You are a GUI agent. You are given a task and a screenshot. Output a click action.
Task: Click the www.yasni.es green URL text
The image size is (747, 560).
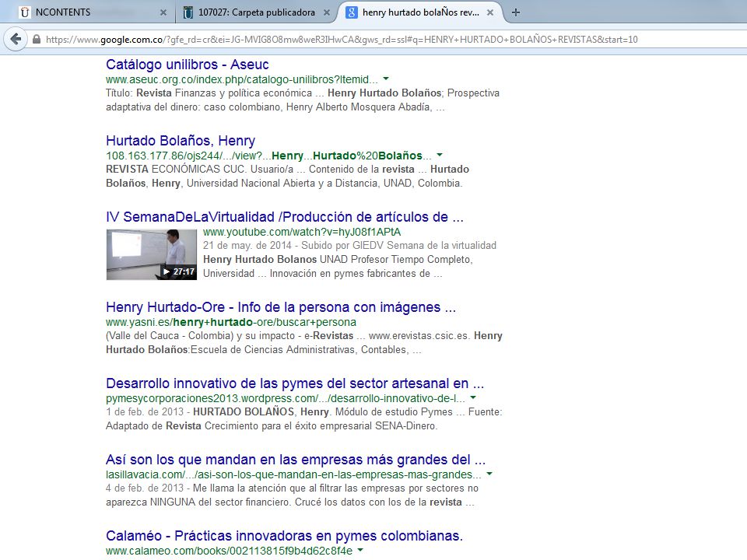tap(231, 322)
